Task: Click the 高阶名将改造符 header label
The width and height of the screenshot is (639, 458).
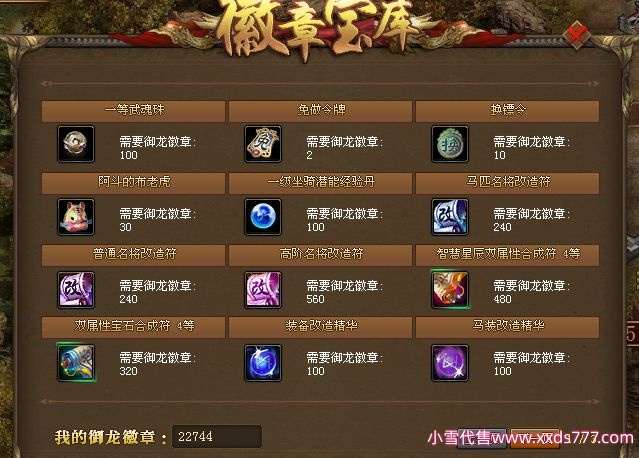Action: (321, 254)
